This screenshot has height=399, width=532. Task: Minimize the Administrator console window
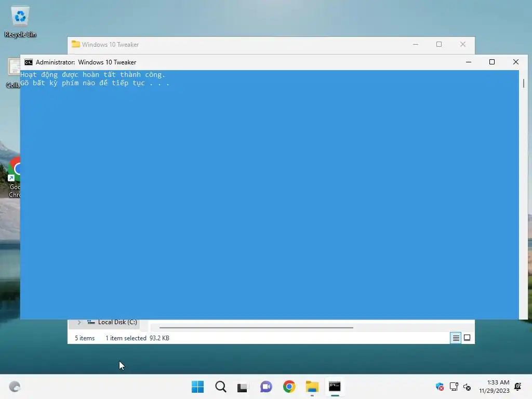point(469,62)
